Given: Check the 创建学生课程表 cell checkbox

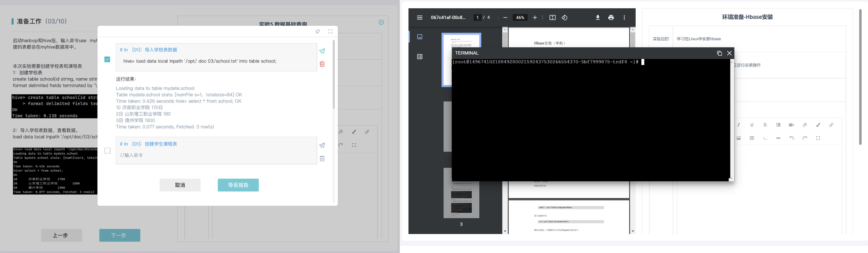Looking at the screenshot, I should (x=107, y=151).
